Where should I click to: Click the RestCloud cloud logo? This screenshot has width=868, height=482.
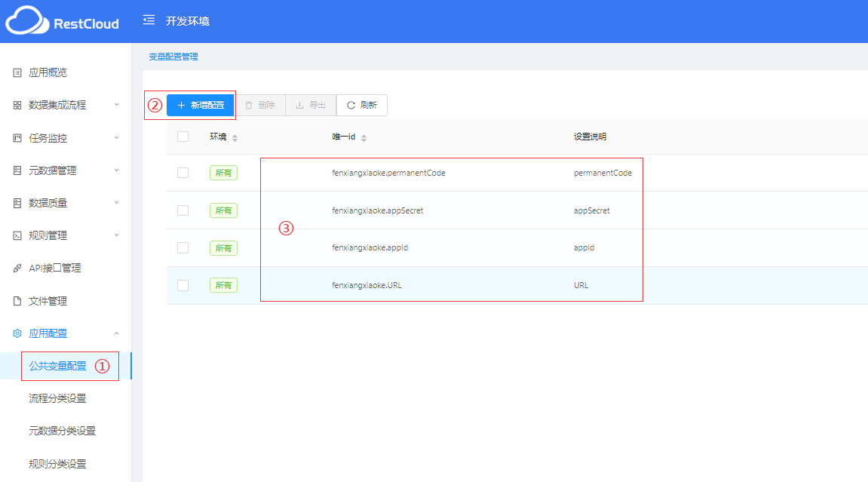coord(26,21)
